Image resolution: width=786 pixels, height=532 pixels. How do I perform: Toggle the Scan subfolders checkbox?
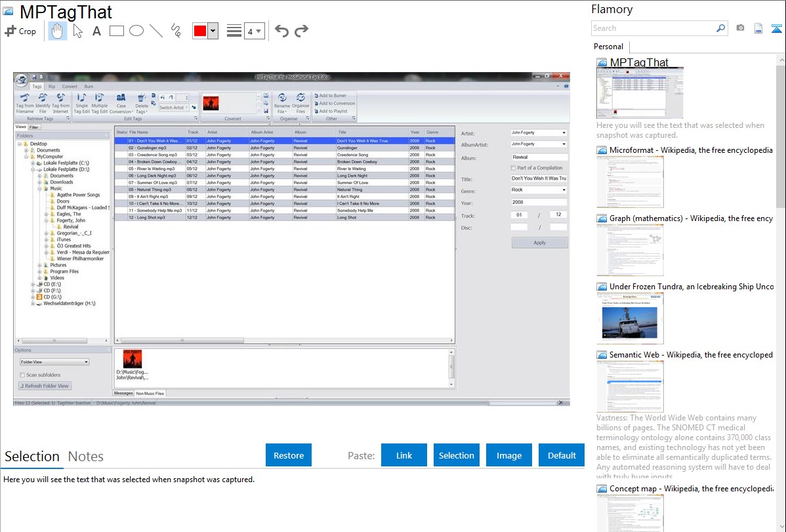[22, 375]
